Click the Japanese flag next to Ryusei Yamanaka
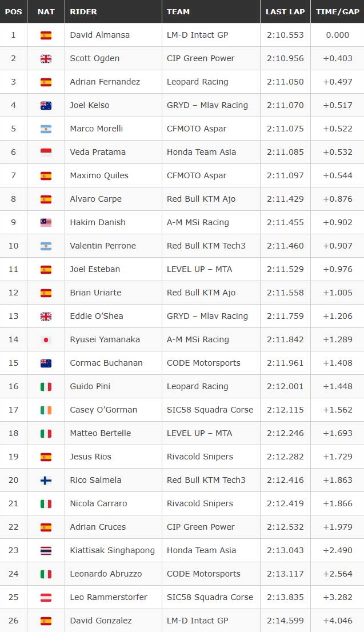 point(46,340)
